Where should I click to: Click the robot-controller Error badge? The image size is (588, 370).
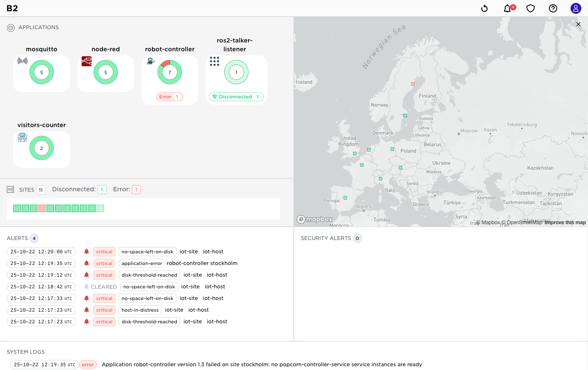(x=169, y=97)
